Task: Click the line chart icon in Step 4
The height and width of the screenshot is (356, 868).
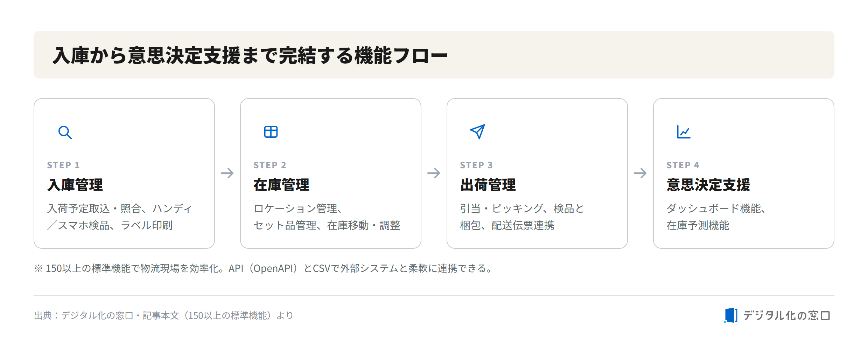Action: pos(684,132)
